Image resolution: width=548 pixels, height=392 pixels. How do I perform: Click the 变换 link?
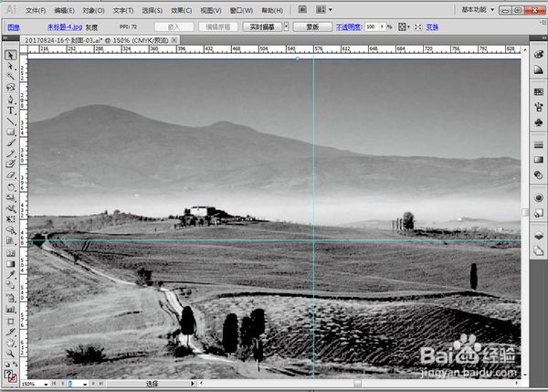[432, 26]
